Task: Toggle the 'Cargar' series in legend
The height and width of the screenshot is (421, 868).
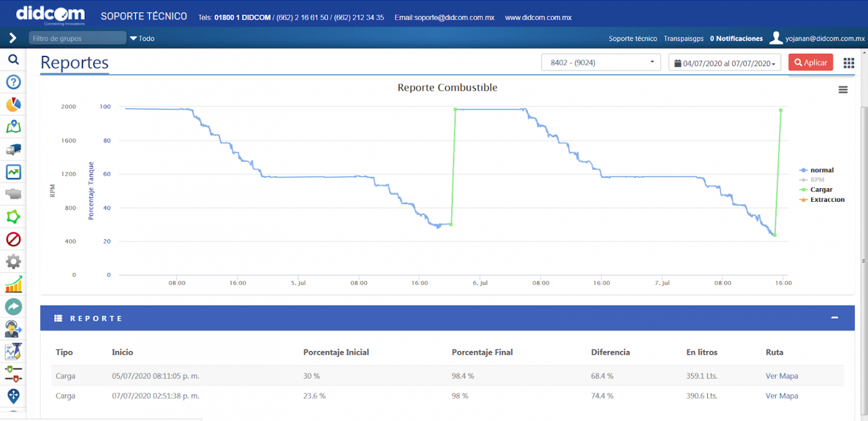Action: click(x=821, y=190)
